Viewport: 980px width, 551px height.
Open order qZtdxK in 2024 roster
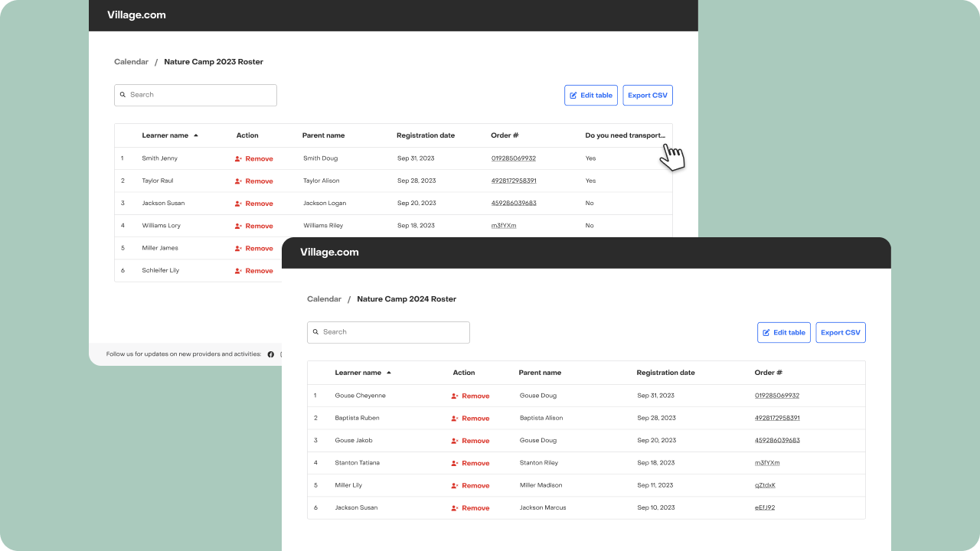tap(765, 485)
